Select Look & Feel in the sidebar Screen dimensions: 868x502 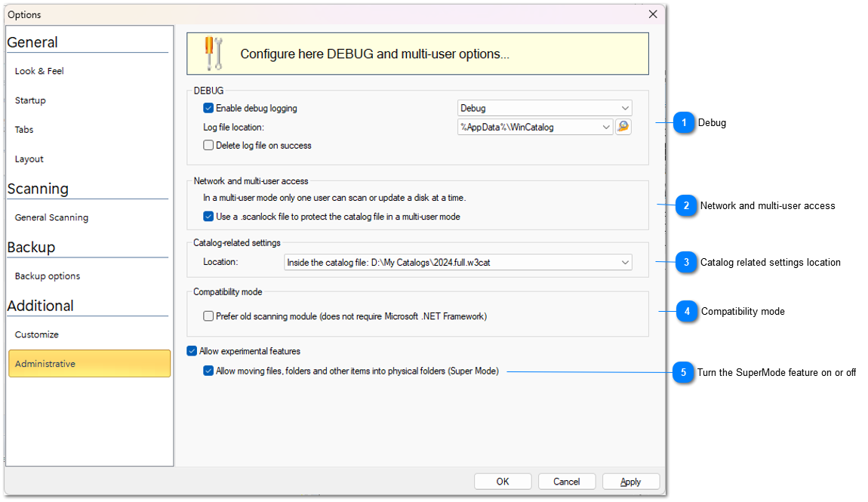[39, 71]
